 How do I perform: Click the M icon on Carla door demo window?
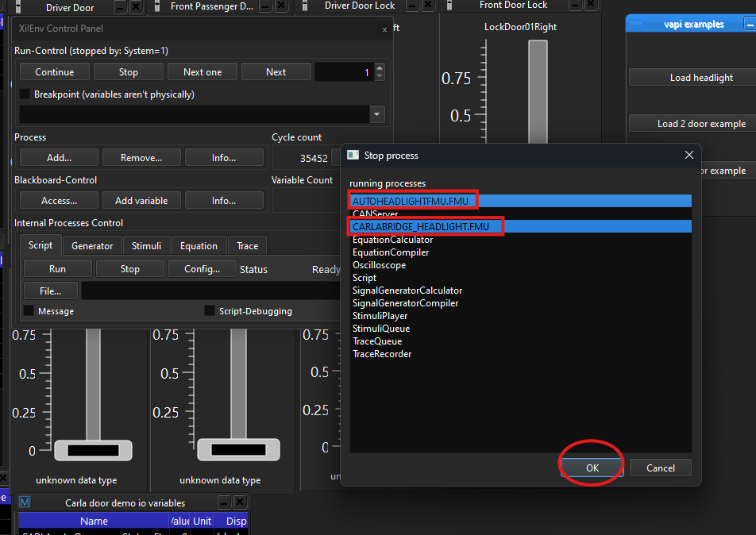[25, 502]
